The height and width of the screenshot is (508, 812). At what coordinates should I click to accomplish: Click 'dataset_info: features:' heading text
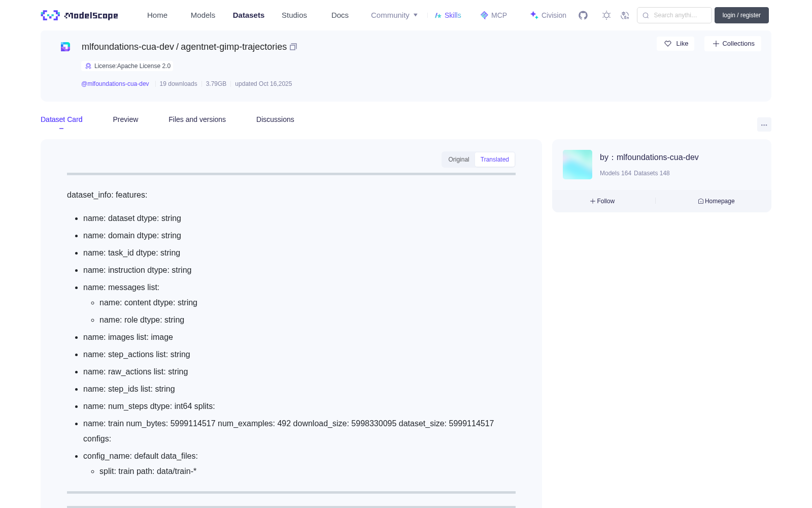[107, 195]
